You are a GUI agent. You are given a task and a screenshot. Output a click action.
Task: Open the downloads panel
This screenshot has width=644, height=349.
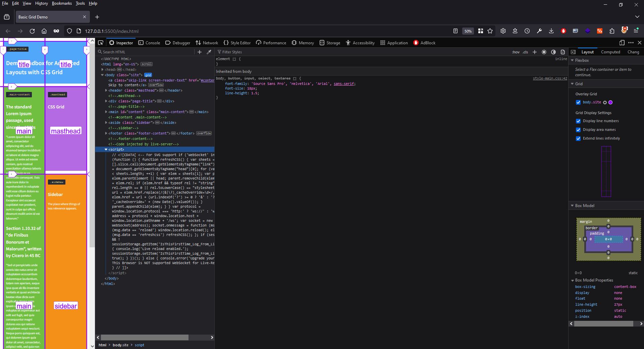[551, 31]
